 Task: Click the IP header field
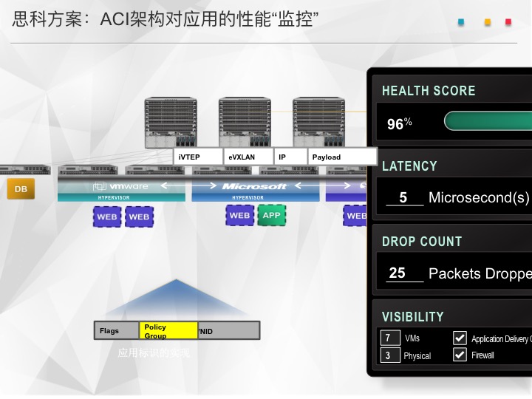tap(291, 157)
